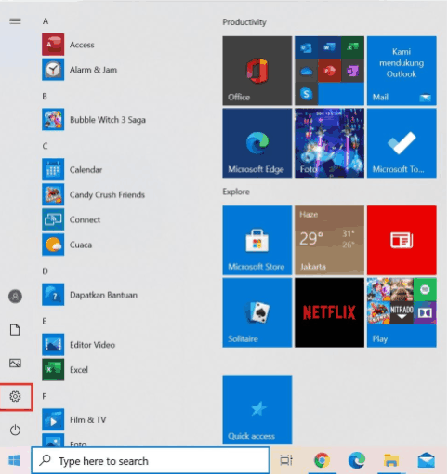Open Dapatkan Bantuan help app

pyautogui.click(x=89, y=295)
